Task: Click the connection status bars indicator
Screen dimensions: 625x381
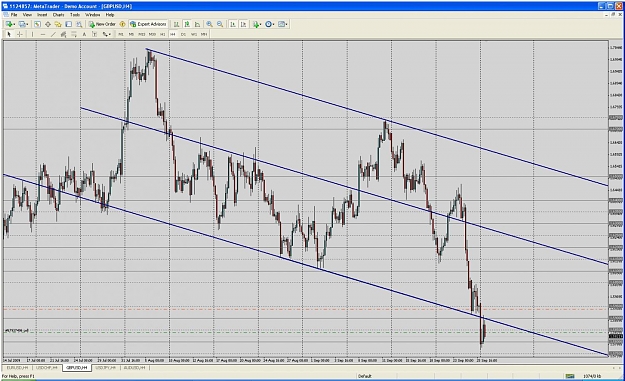Action: pyautogui.click(x=570, y=376)
